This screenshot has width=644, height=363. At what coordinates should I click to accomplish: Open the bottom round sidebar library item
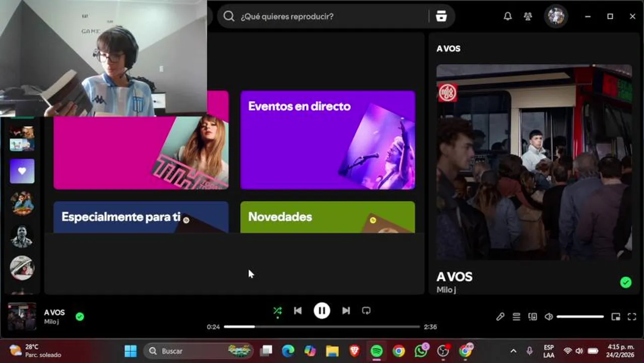coord(22,268)
